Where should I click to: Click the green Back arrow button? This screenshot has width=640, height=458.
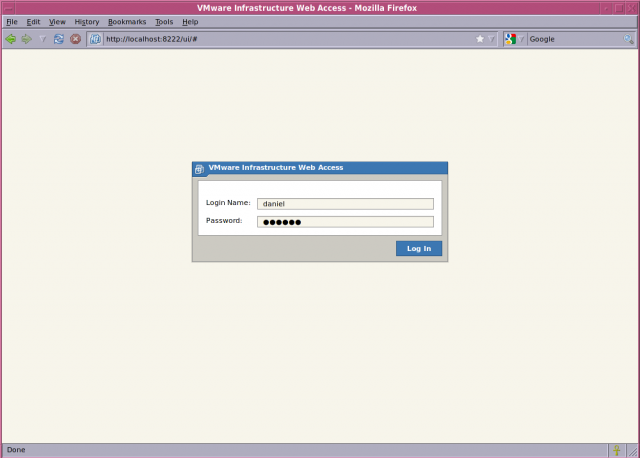pos(11,39)
